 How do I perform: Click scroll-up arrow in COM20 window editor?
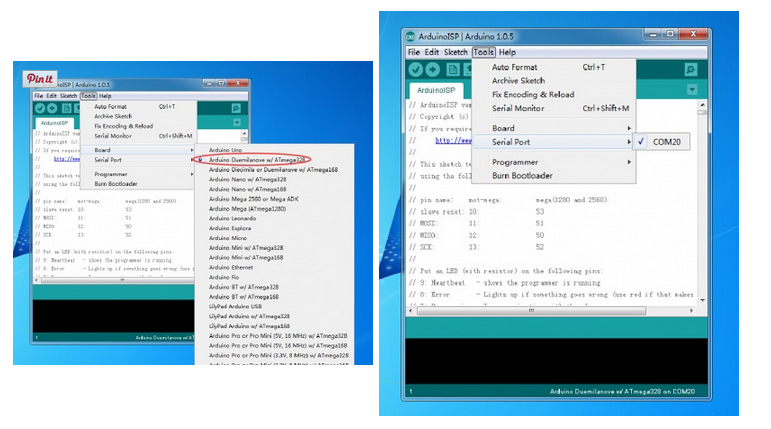pyautogui.click(x=702, y=105)
